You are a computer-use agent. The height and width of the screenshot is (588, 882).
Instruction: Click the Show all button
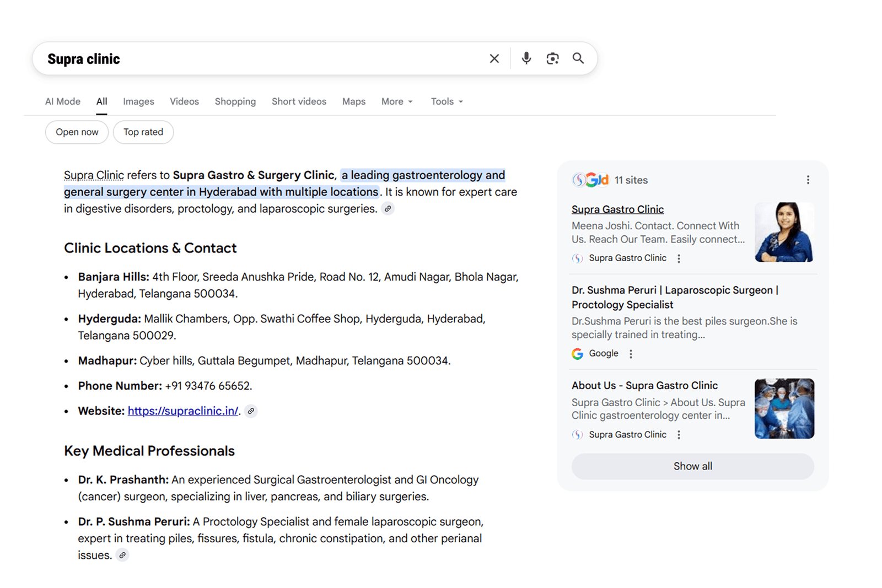click(692, 466)
